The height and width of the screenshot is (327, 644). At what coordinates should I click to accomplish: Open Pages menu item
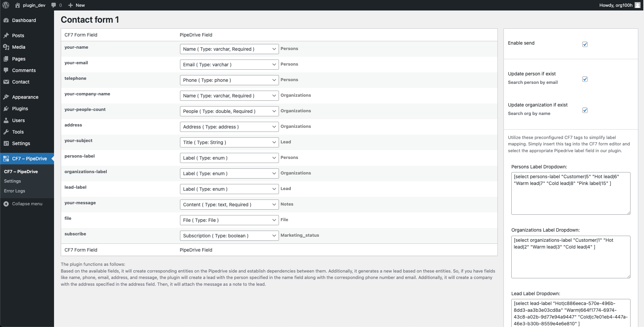[x=27, y=59]
